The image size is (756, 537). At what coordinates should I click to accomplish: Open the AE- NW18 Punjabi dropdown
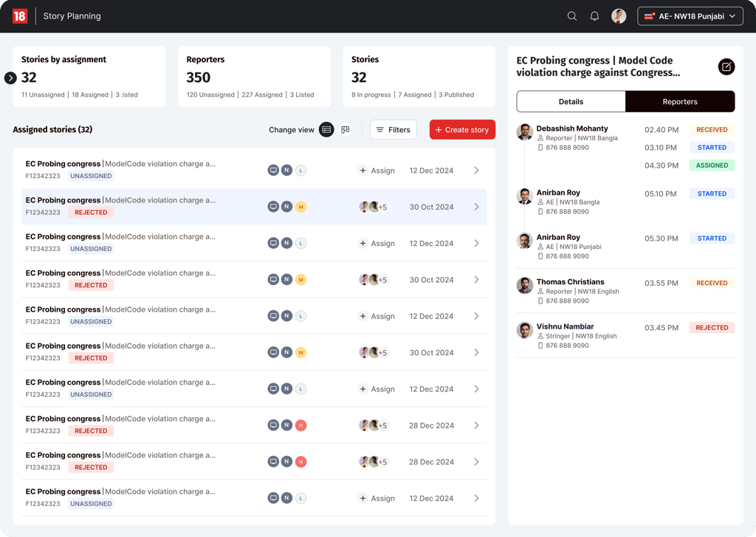pos(690,16)
